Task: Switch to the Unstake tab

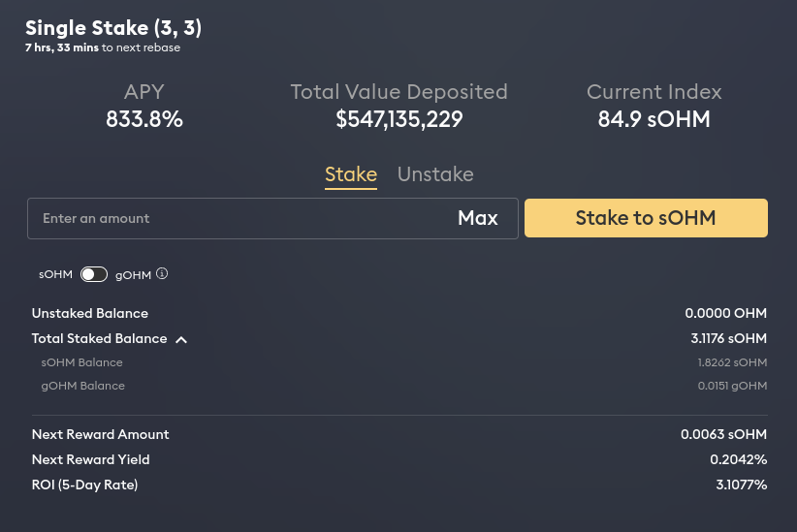Action: tap(435, 174)
